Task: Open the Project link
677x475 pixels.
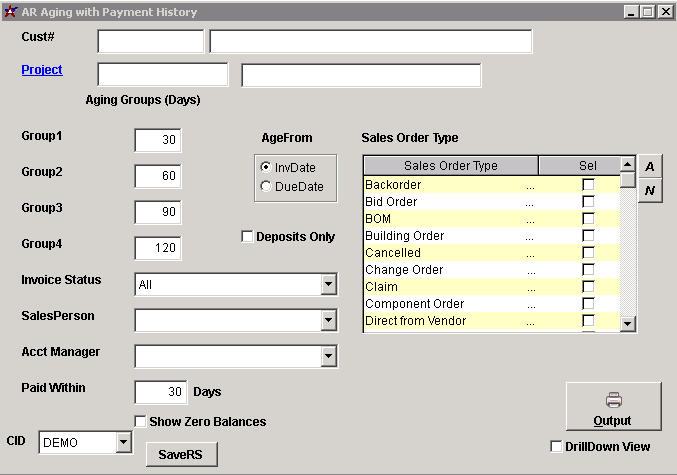Action: (x=42, y=69)
